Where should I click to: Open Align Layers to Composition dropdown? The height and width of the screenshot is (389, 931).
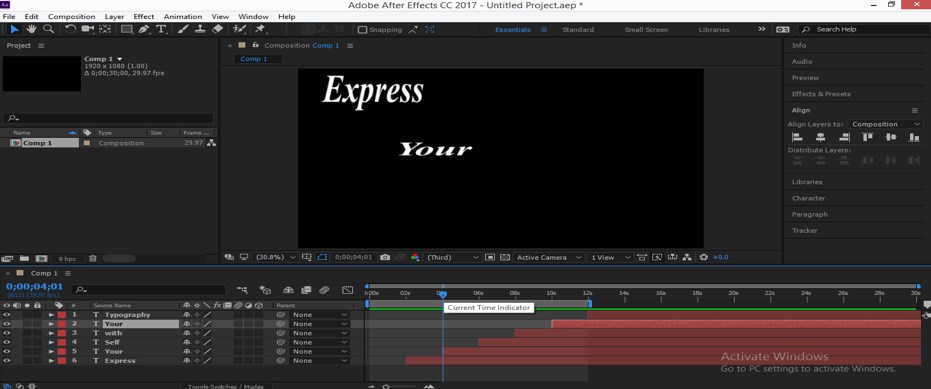885,124
